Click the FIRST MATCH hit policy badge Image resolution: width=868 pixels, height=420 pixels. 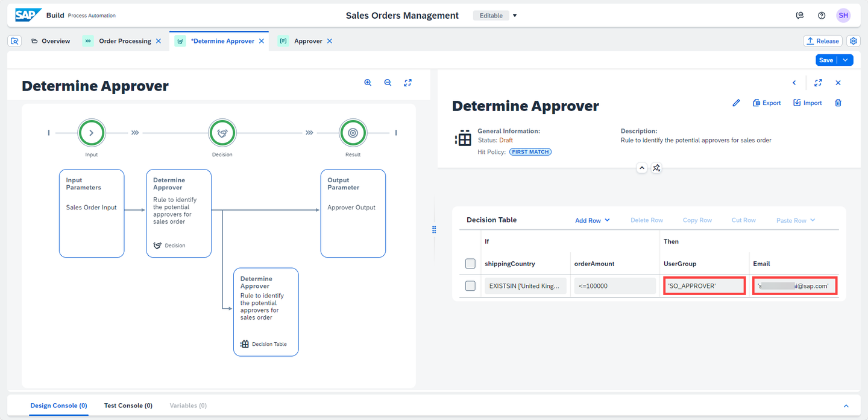530,152
